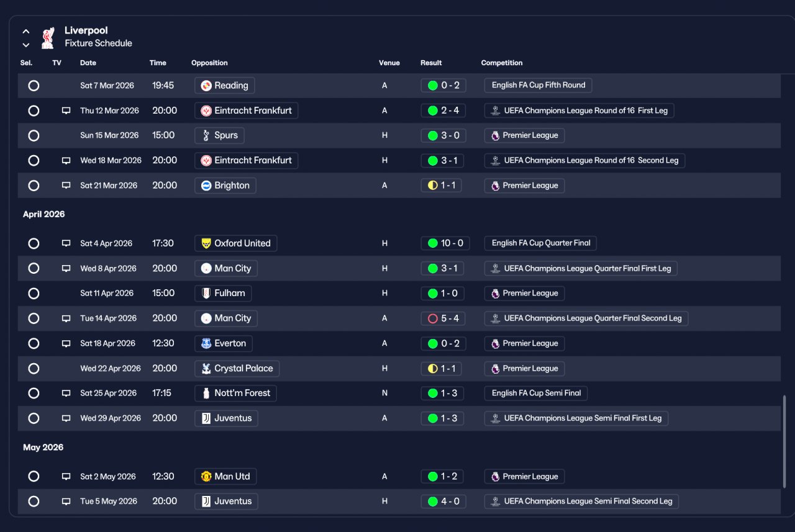Open the Oxford United opposition button
Viewport: 795px width, 532px height.
click(235, 243)
